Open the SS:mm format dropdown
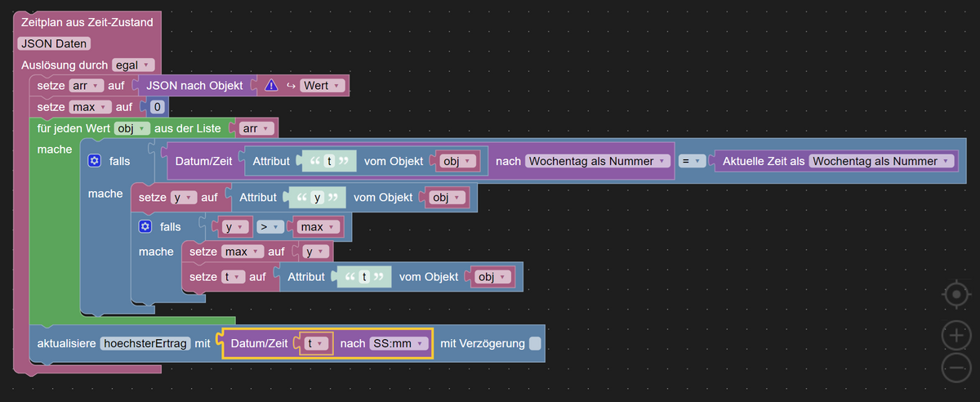This screenshot has width=980, height=402. [x=399, y=344]
